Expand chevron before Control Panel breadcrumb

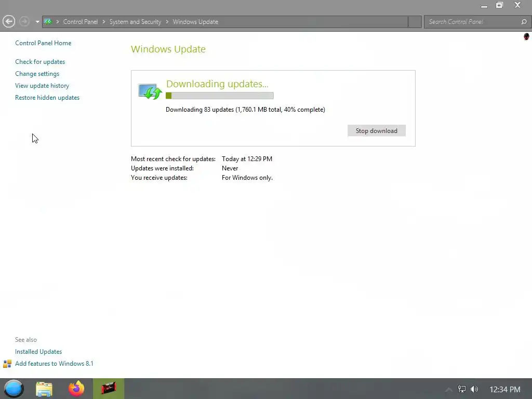click(x=57, y=22)
